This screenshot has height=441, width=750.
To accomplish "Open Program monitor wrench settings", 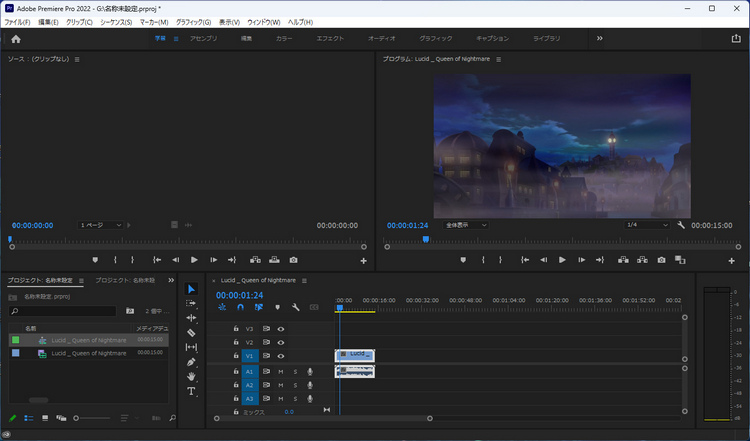I will pyautogui.click(x=681, y=225).
